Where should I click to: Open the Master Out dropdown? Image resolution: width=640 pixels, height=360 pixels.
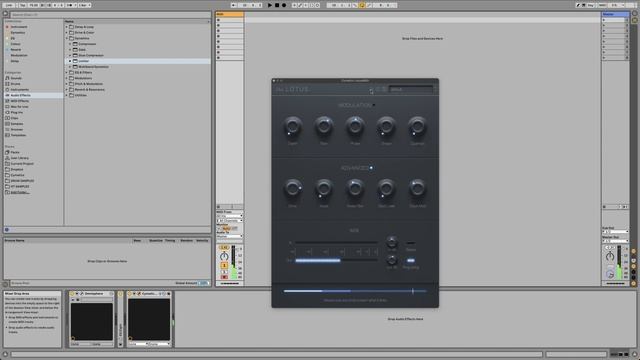point(616,241)
